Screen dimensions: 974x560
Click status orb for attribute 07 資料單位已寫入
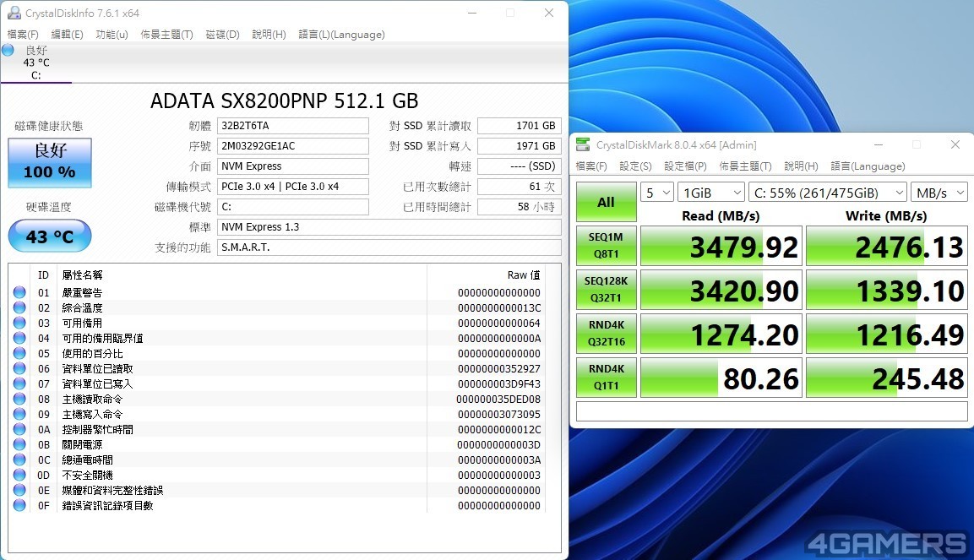[19, 383]
